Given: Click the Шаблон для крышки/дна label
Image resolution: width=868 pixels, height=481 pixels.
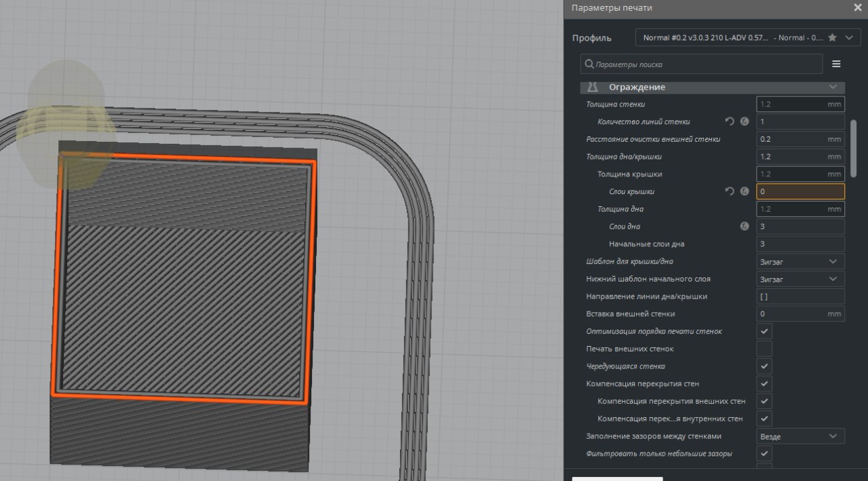Looking at the screenshot, I should tap(629, 262).
